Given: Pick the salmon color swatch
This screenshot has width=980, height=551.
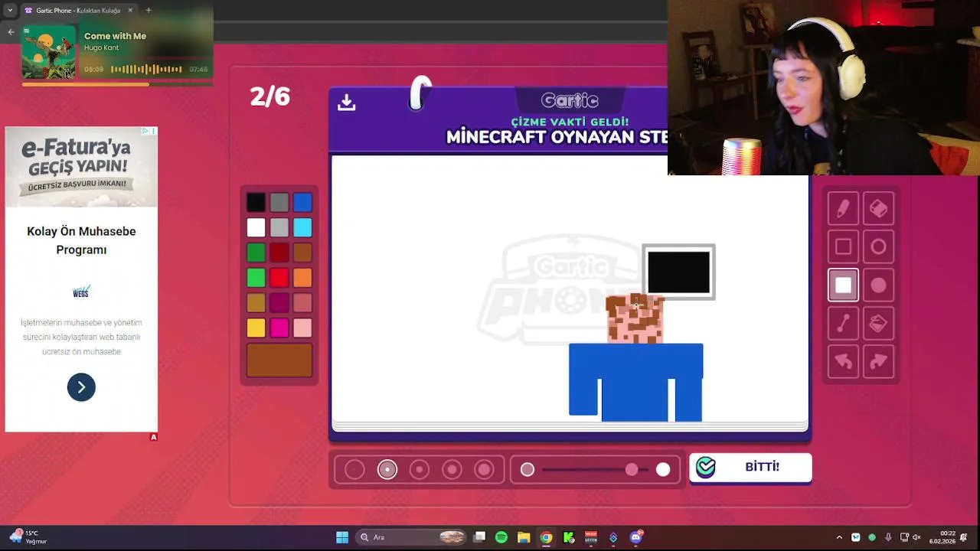Looking at the screenshot, I should coord(302,303).
